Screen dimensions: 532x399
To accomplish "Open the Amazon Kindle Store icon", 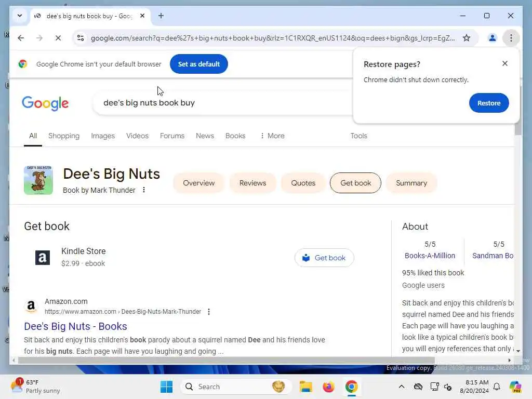I will pyautogui.click(x=43, y=258).
